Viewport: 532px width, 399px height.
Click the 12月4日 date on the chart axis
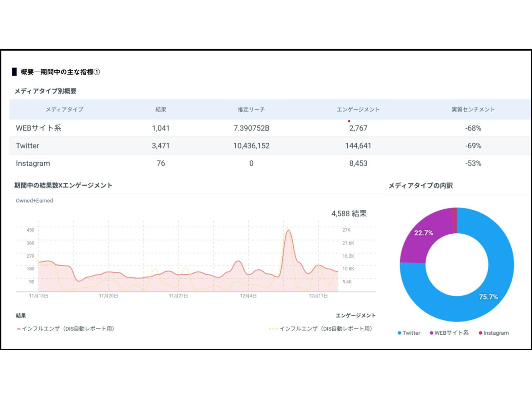(x=248, y=296)
